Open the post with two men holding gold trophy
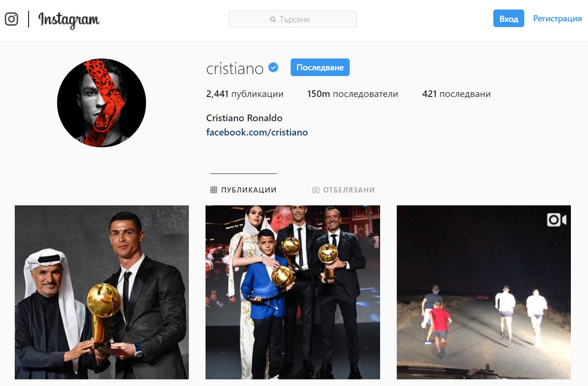 (x=102, y=292)
